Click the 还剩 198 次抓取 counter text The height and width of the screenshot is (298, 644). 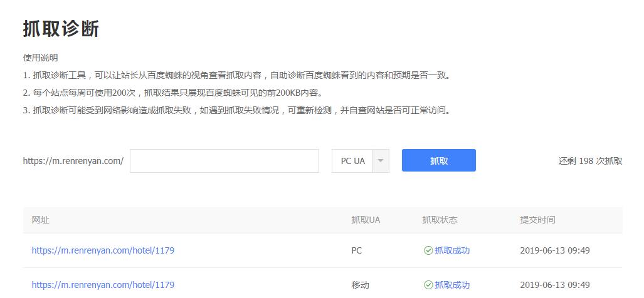[590, 161]
